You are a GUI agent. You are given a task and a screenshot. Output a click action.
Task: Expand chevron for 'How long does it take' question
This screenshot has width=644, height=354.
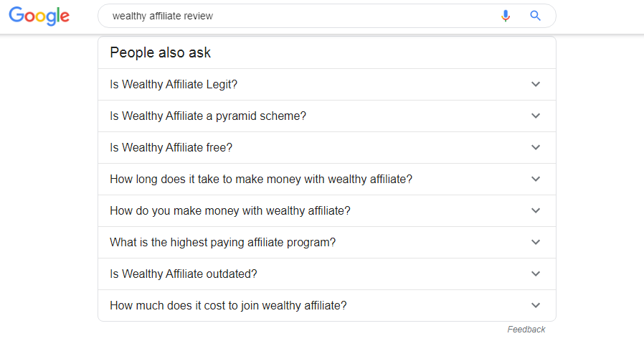point(535,179)
